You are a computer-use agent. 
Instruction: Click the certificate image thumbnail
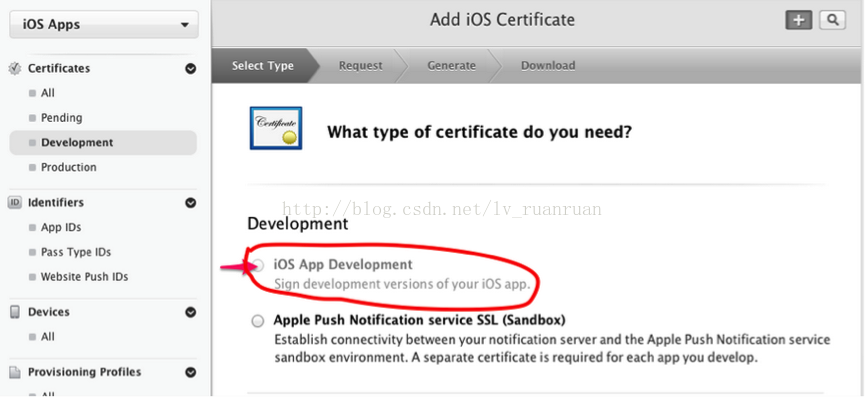click(x=275, y=128)
